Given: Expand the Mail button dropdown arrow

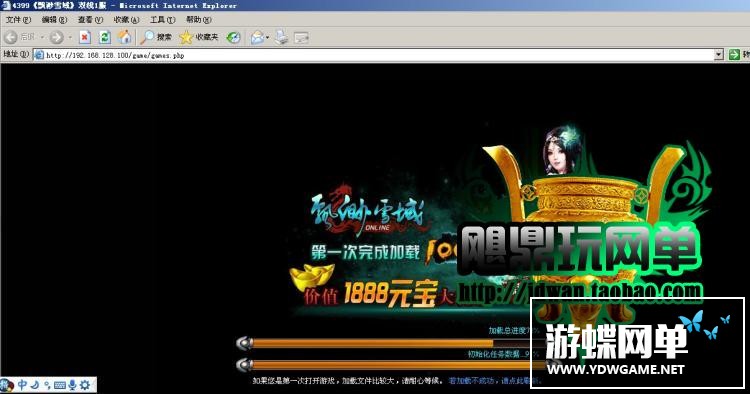Looking at the screenshot, I should click(267, 37).
